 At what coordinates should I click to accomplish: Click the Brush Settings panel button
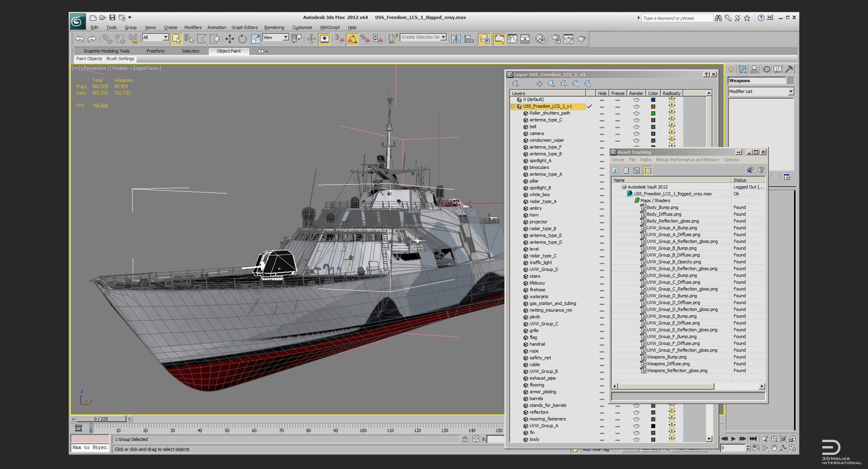[x=120, y=59]
